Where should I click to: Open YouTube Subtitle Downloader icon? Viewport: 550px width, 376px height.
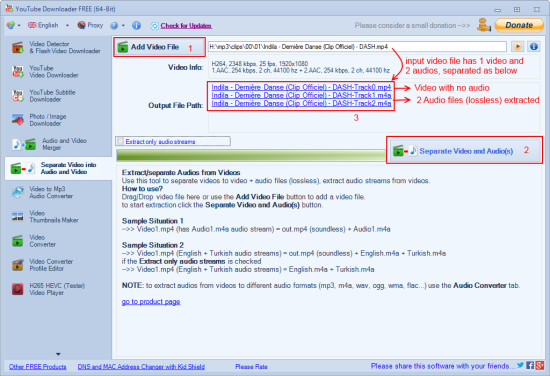(18, 96)
